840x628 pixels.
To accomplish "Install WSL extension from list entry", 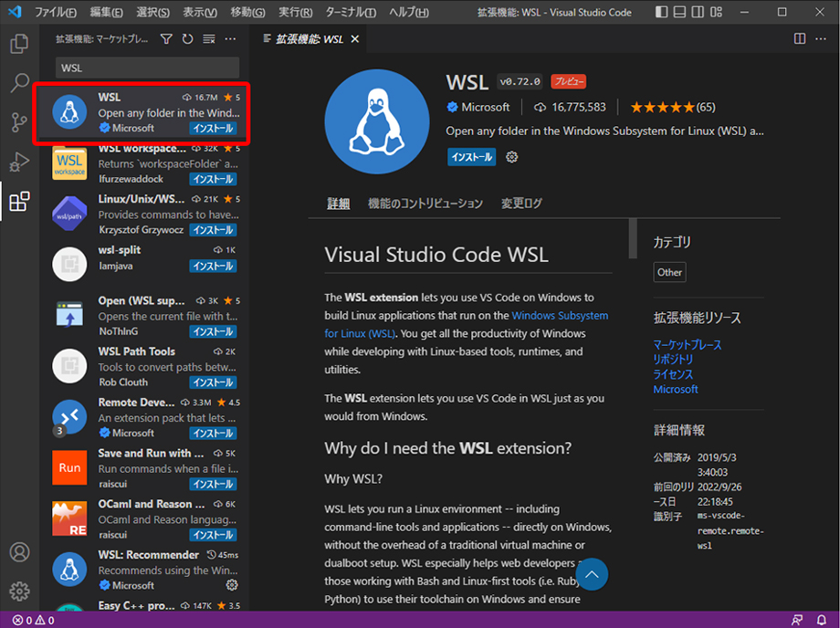I will pos(213,129).
